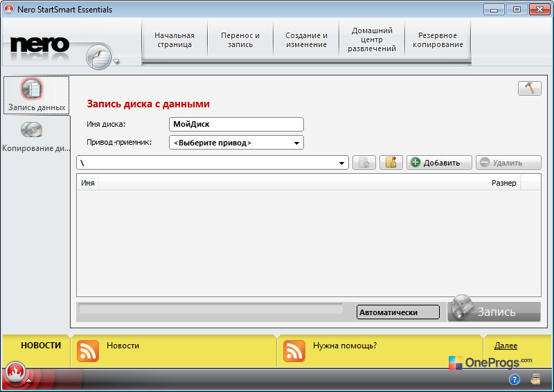Click the Автоматически button
This screenshot has width=554, height=392.
point(398,312)
